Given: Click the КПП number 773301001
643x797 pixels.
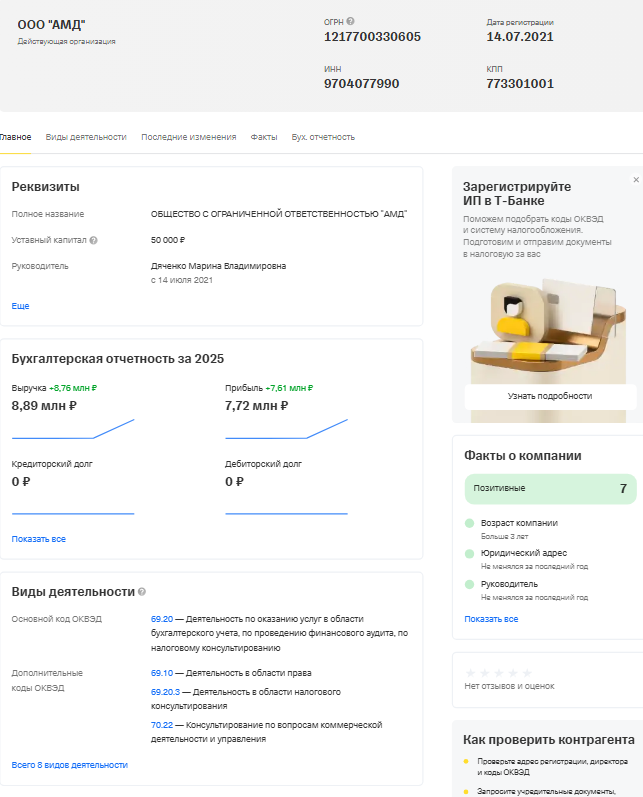Looking at the screenshot, I should pyautogui.click(x=520, y=84).
